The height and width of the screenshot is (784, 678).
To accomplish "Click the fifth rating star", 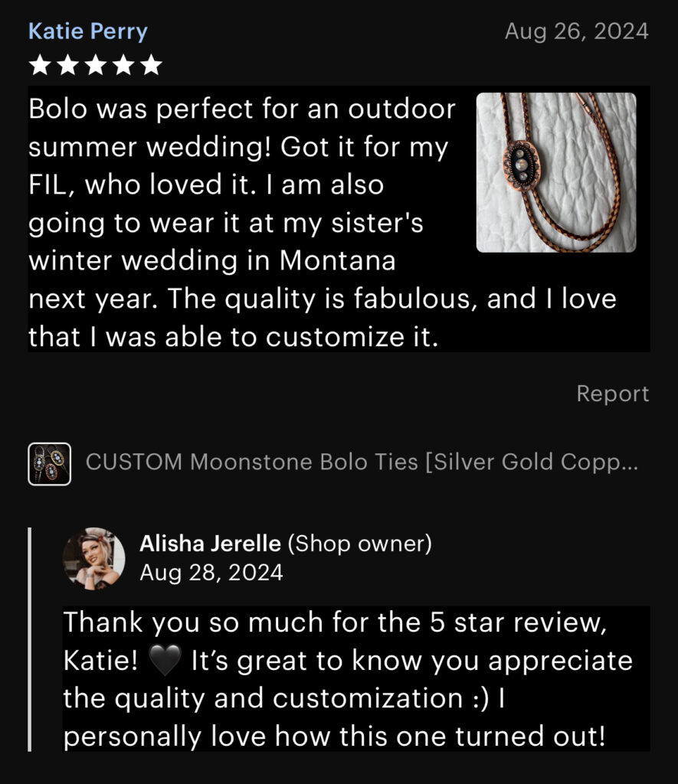I will (151, 65).
